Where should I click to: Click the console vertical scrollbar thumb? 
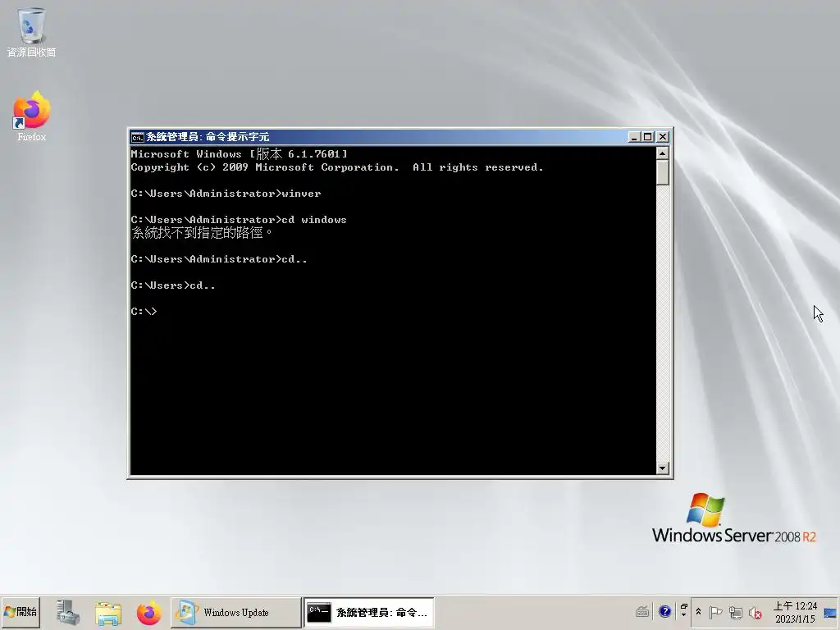662,172
